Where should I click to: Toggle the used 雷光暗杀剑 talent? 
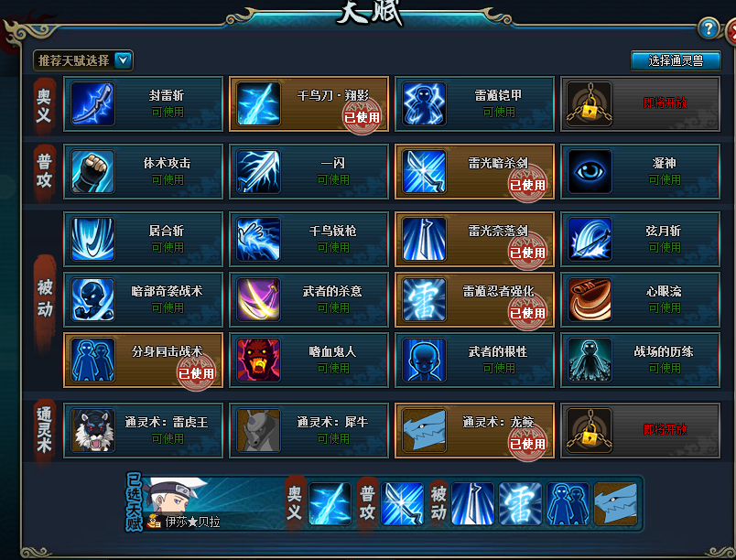click(474, 171)
